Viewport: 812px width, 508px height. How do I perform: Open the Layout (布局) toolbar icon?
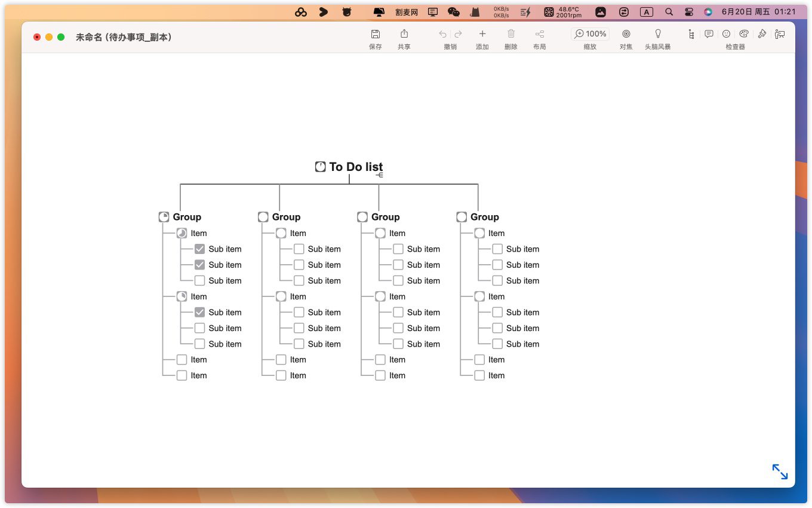point(540,34)
